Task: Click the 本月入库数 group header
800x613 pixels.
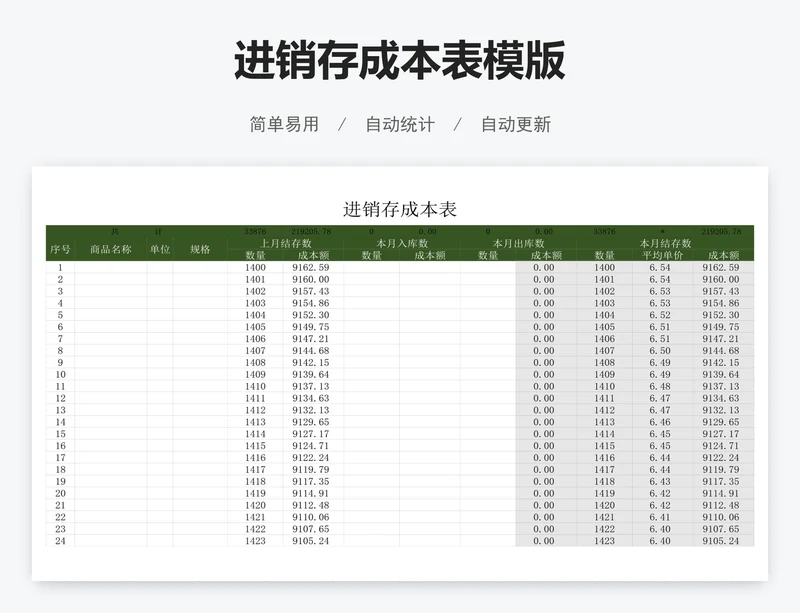Action: (x=402, y=243)
